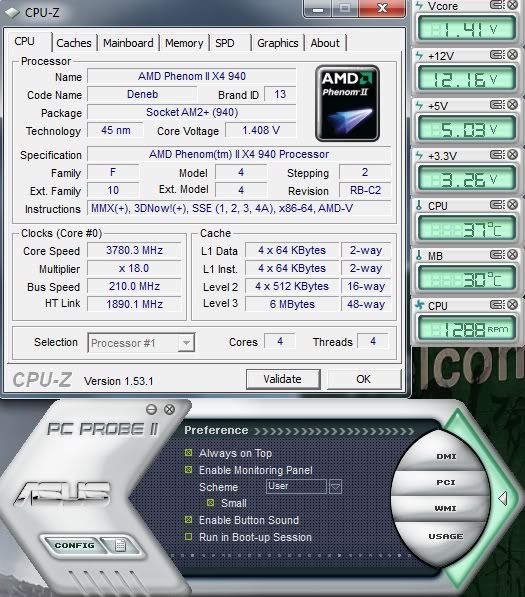
Task: Close PC Probe II with X icon
Action: [169, 409]
